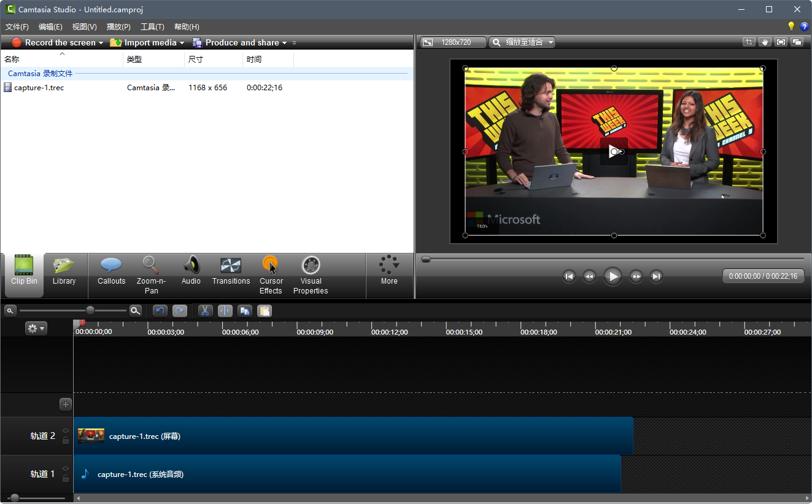The image size is (812, 504).
Task: Select capture-1.trec in clip bin
Action: [x=39, y=88]
